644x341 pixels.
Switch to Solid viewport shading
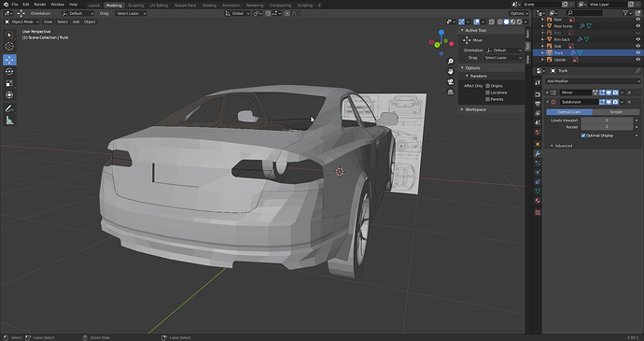tap(507, 21)
